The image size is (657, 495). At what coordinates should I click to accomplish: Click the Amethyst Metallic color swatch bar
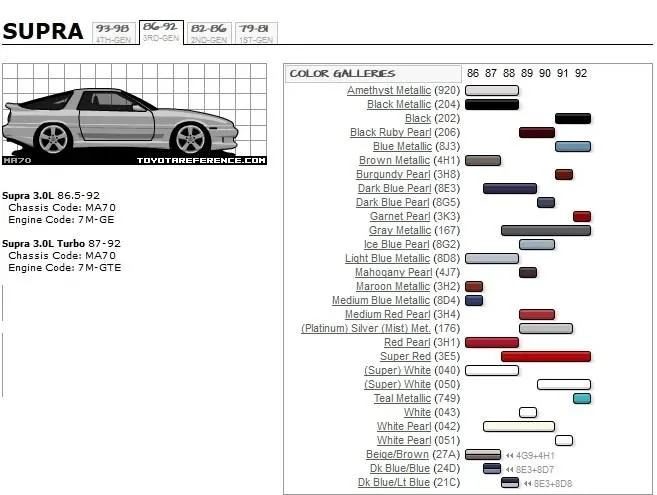point(492,91)
